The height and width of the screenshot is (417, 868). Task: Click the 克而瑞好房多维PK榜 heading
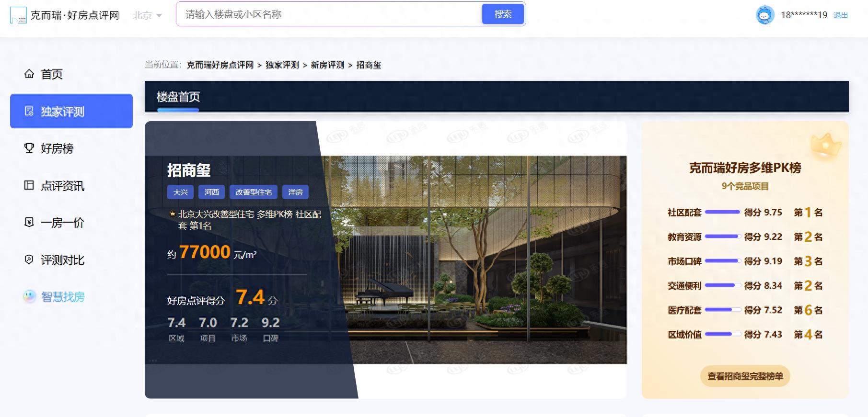coord(745,168)
